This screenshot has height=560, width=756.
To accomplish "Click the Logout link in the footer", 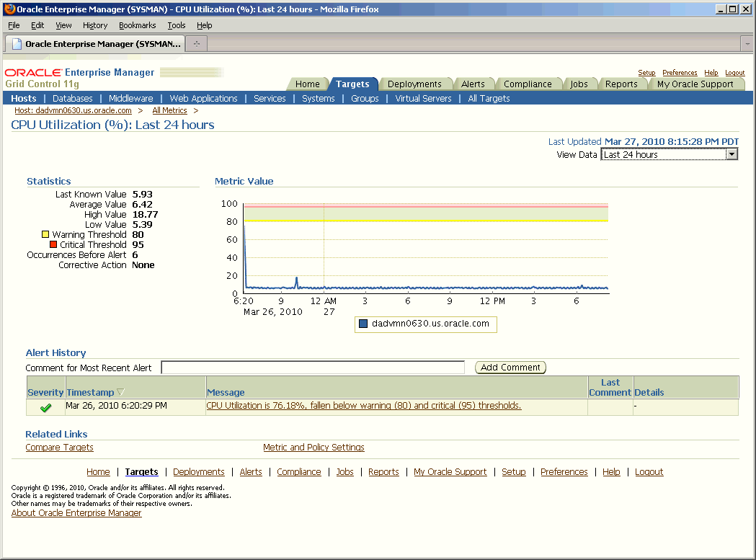I will [649, 472].
